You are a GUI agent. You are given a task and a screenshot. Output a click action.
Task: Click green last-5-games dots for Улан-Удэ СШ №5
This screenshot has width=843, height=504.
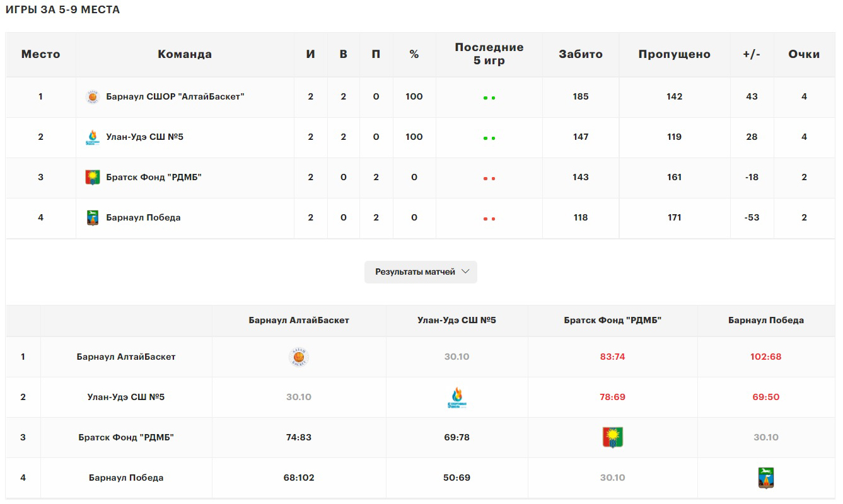coord(489,138)
